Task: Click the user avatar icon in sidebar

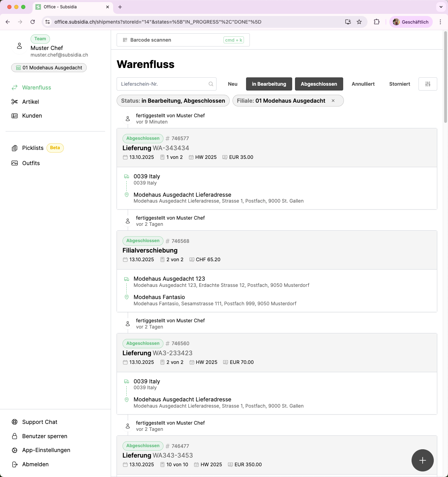Action: point(19,46)
